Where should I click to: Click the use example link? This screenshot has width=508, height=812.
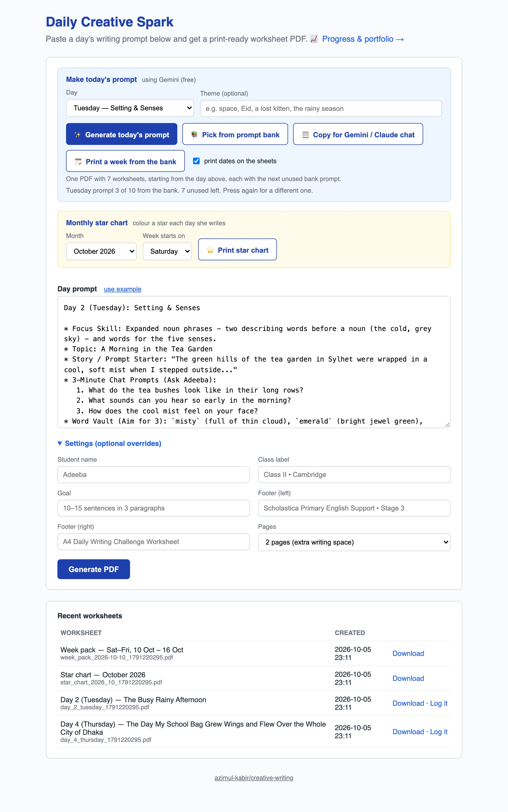(x=123, y=289)
